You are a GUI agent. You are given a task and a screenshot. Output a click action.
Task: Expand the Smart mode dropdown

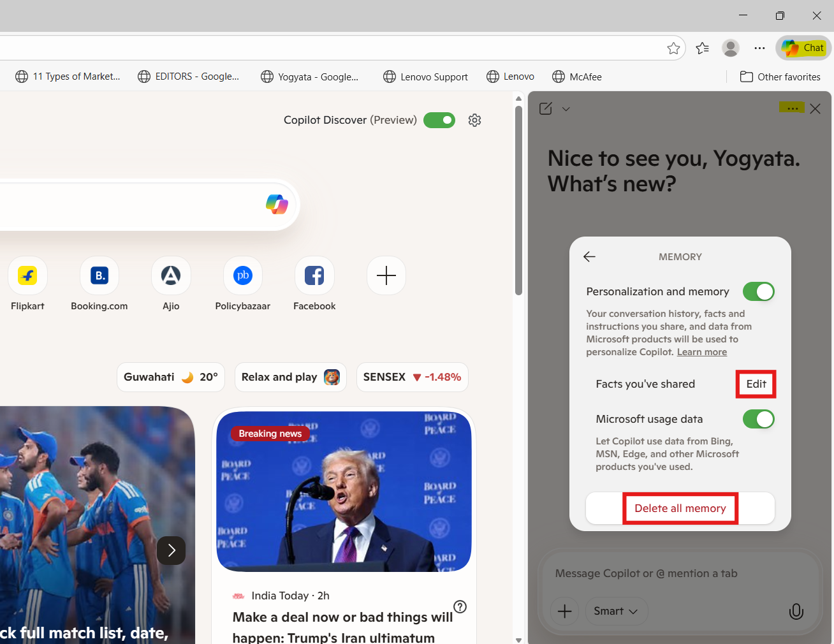pyautogui.click(x=616, y=611)
